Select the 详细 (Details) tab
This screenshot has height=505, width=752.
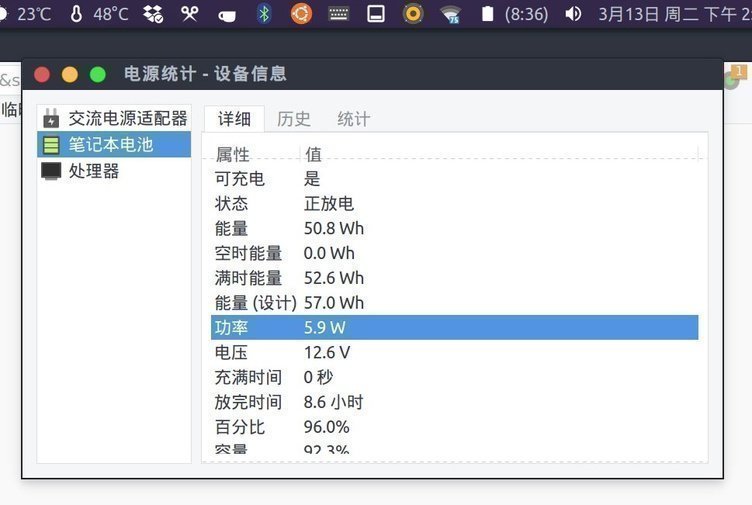(x=234, y=119)
